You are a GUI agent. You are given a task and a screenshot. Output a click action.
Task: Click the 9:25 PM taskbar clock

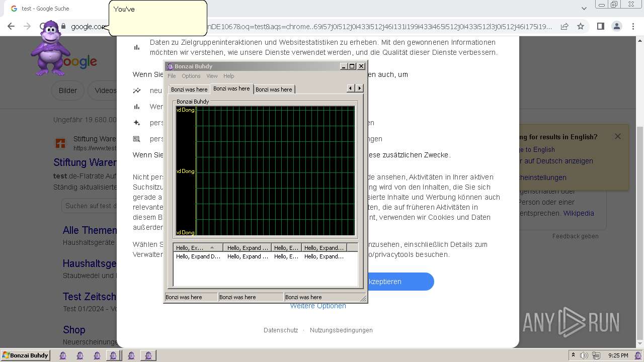618,355
